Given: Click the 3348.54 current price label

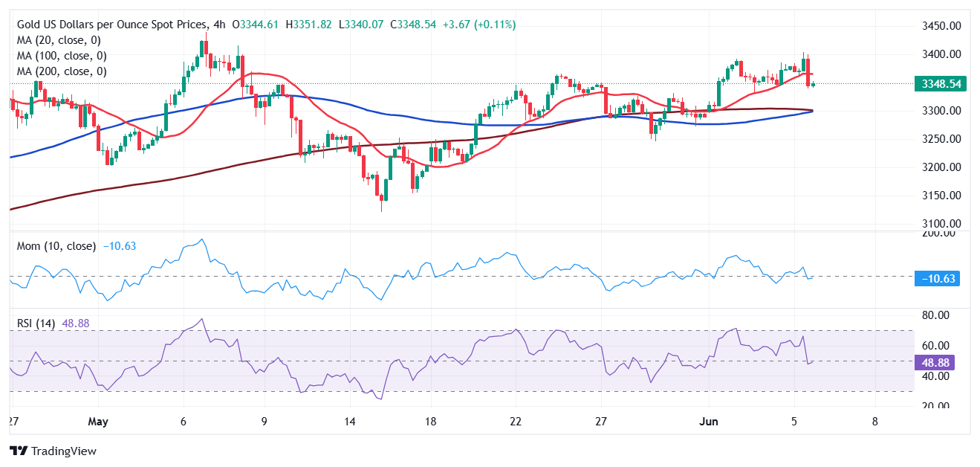Looking at the screenshot, I should [941, 84].
